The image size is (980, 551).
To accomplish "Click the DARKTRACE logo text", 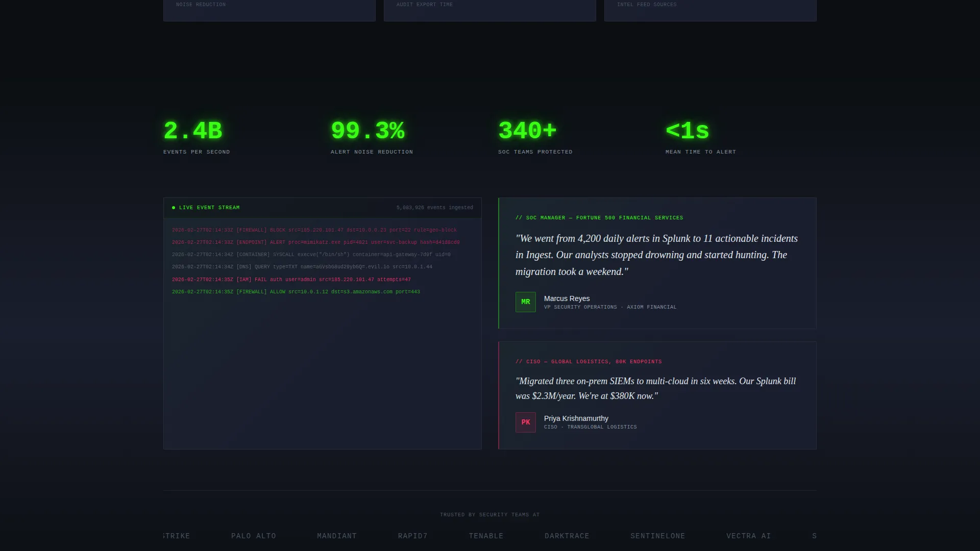I will 567,536.
